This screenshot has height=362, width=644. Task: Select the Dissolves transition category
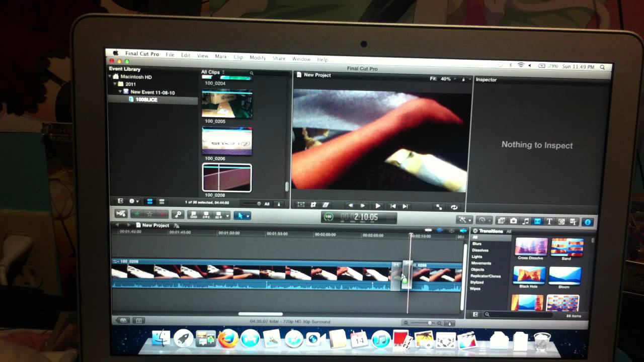pos(480,250)
